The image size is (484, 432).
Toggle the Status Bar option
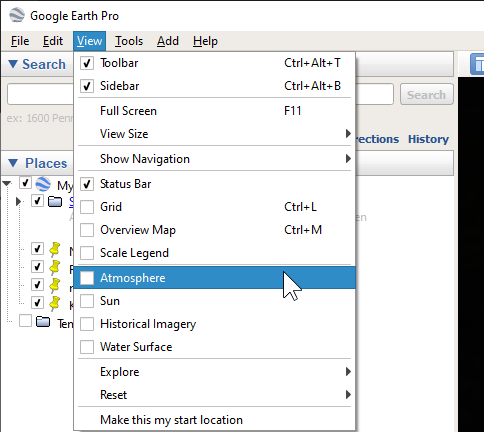[215, 184]
